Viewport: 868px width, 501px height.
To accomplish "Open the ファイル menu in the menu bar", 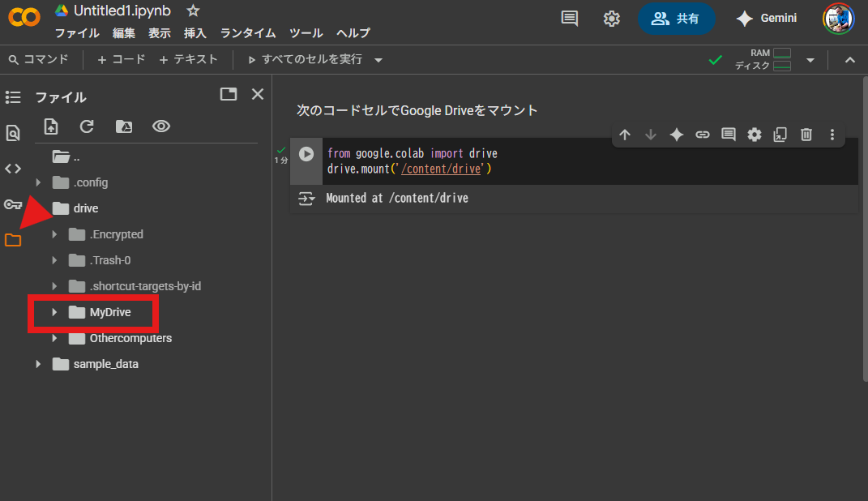I will 77,33.
